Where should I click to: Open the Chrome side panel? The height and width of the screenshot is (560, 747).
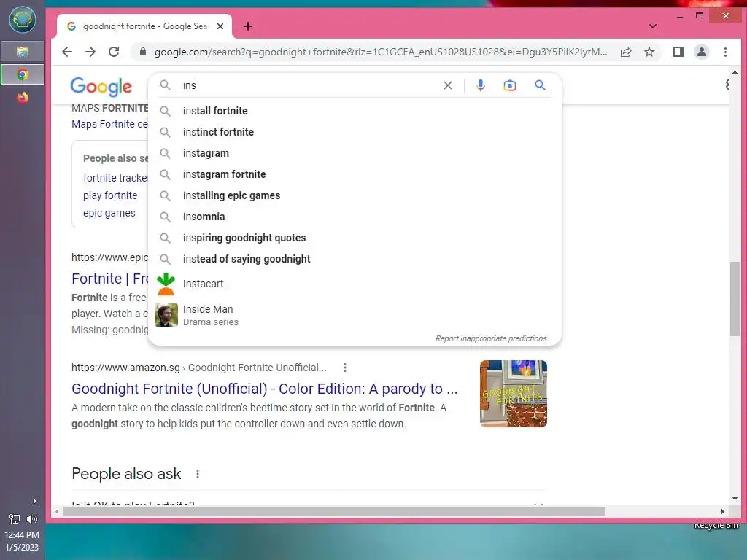coord(678,52)
